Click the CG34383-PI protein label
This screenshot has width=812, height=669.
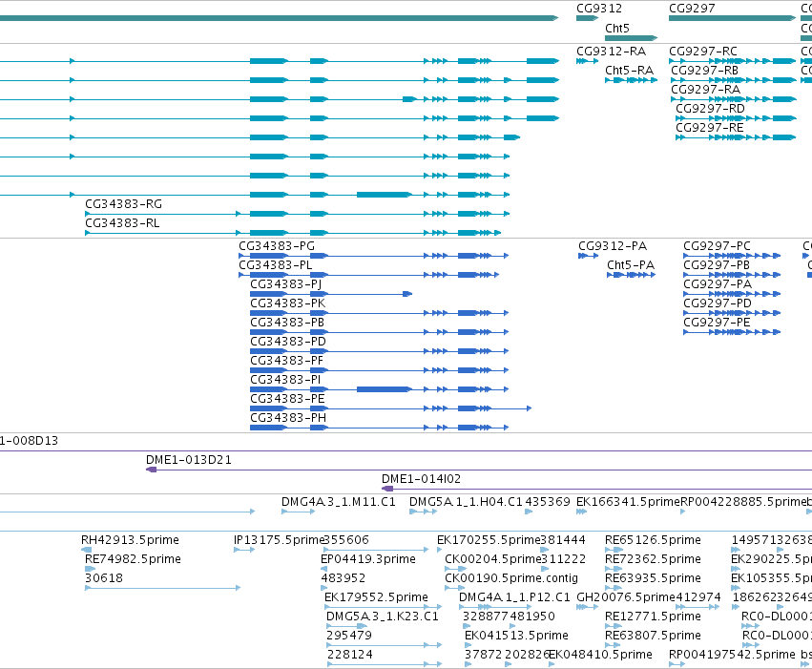(x=285, y=380)
